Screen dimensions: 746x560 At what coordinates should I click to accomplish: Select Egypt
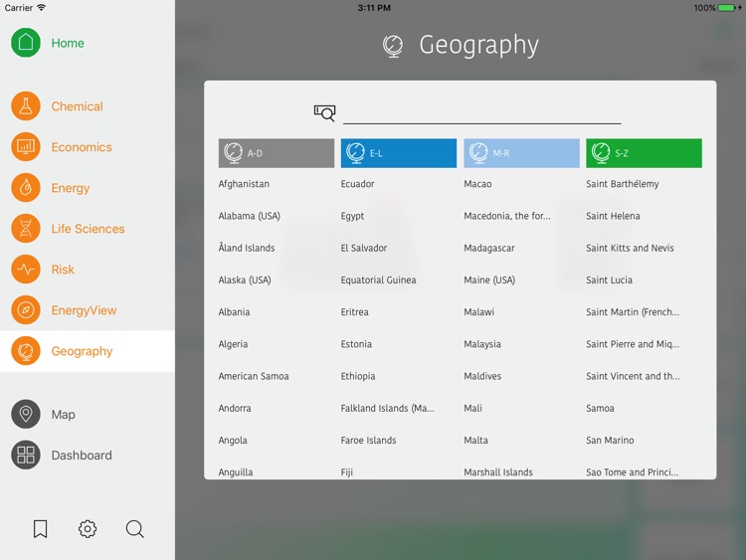tap(352, 216)
